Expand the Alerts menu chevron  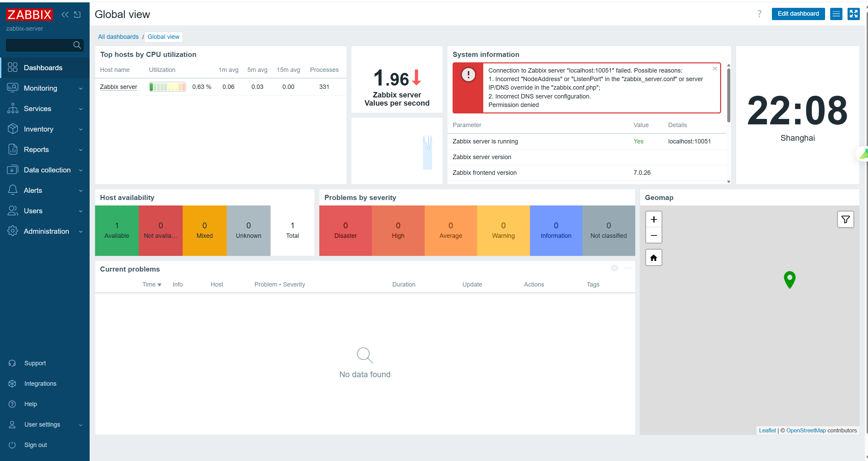[x=81, y=191]
